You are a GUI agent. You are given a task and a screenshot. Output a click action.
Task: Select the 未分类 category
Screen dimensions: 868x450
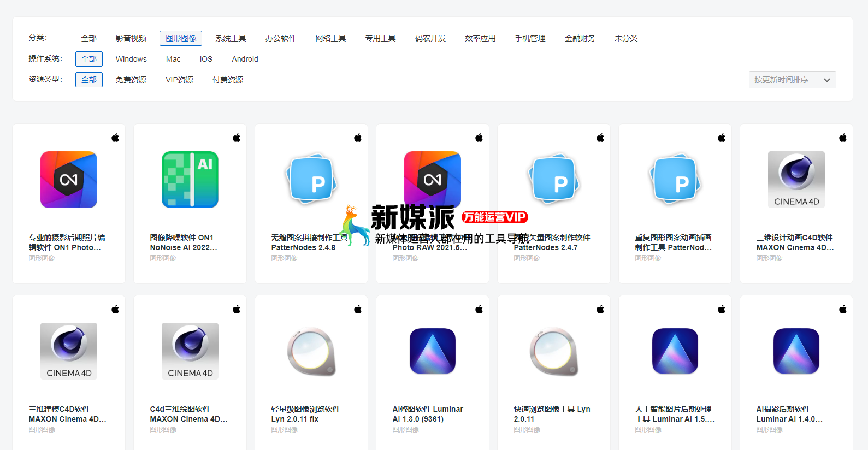pyautogui.click(x=626, y=38)
